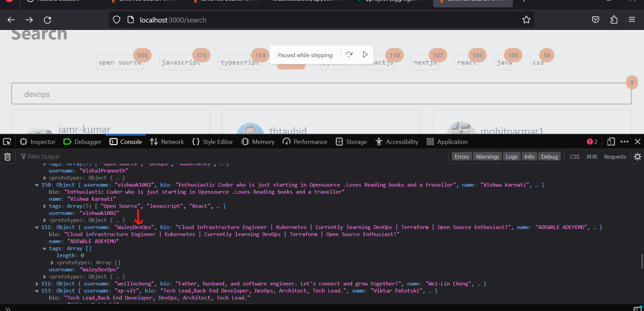Toggle the XHR filter
The height and width of the screenshot is (311, 644).
pos(592,157)
